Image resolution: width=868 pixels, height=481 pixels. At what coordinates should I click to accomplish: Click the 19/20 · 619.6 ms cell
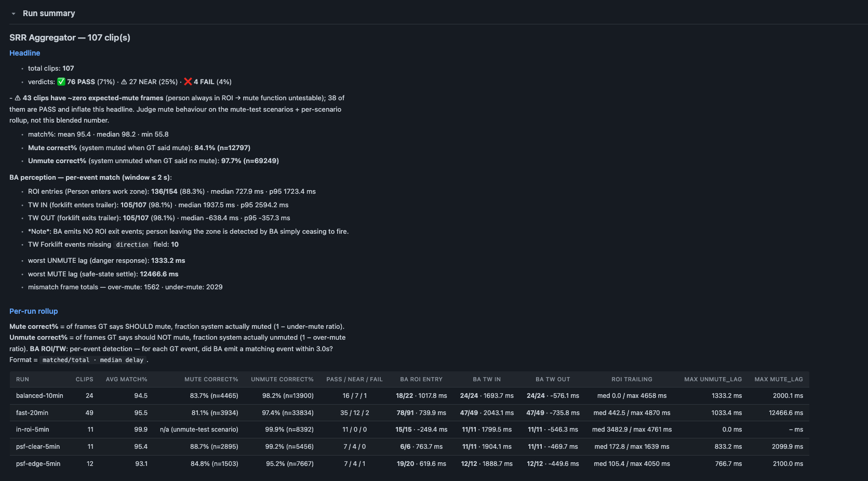coord(421,464)
